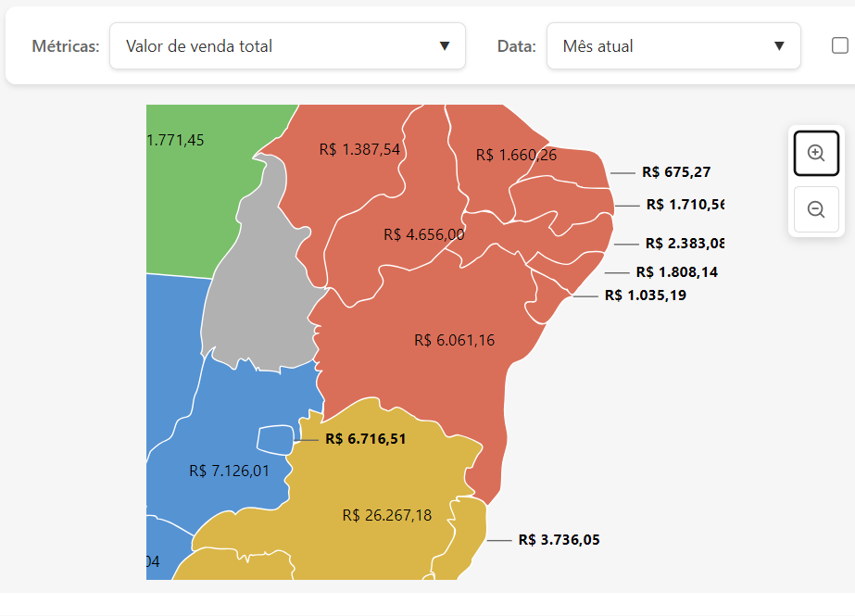The image size is (855, 616).
Task: Click the R$ 3.736,05 callout label
Action: click(x=559, y=539)
